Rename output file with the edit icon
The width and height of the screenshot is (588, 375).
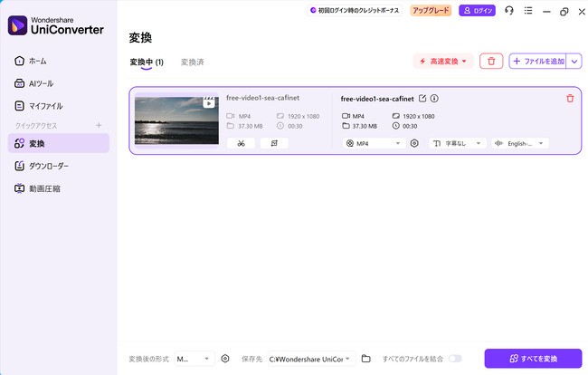click(x=422, y=99)
